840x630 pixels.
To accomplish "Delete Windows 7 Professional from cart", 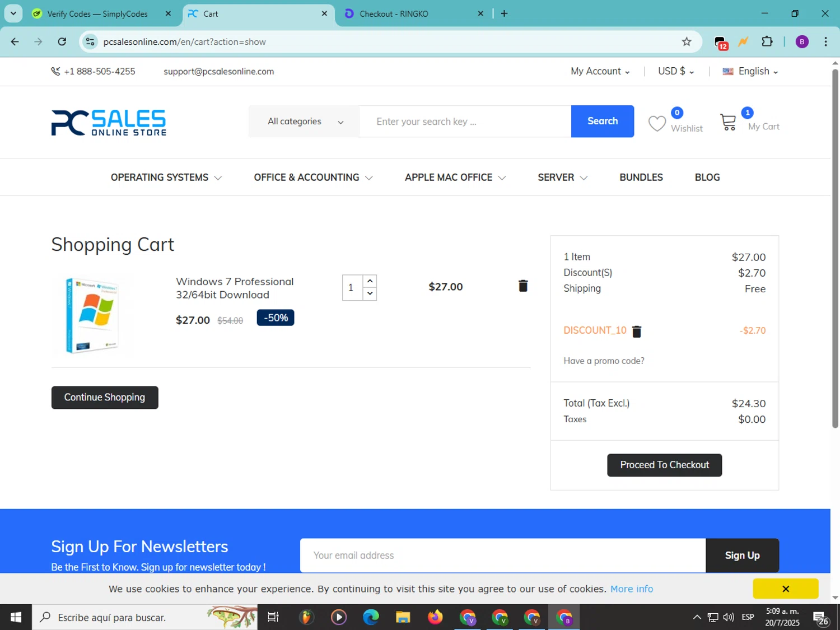I will point(523,286).
